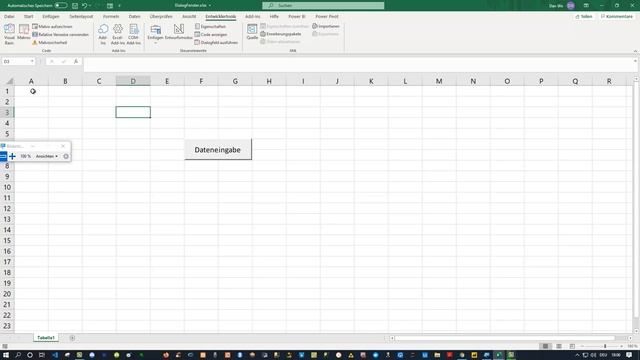640x360 pixels.
Task: Switch to Normal view in status bar
Action: point(545,346)
